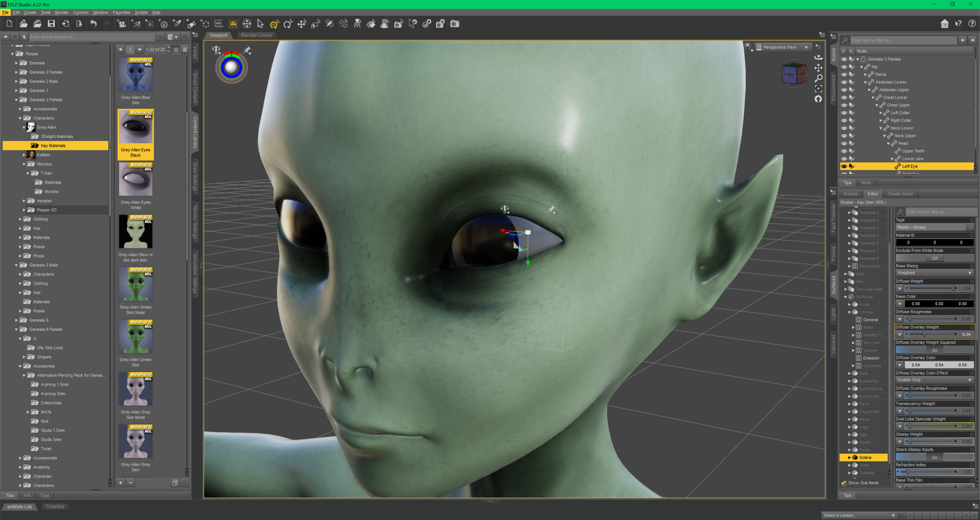Image resolution: width=980 pixels, height=520 pixels.
Task: Click the viewport pan control icon
Action: [818, 68]
